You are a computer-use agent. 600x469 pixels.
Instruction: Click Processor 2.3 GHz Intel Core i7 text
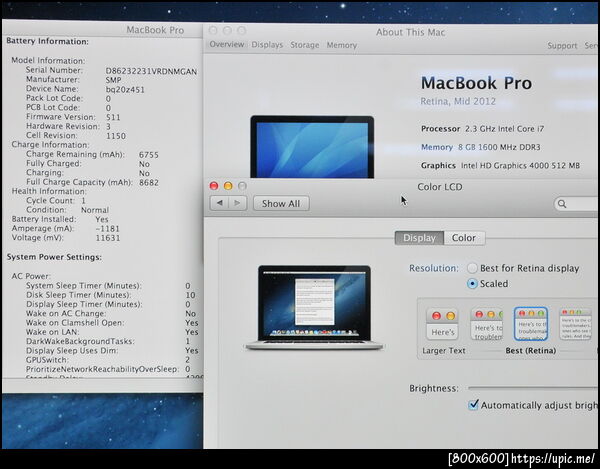pyautogui.click(x=483, y=129)
